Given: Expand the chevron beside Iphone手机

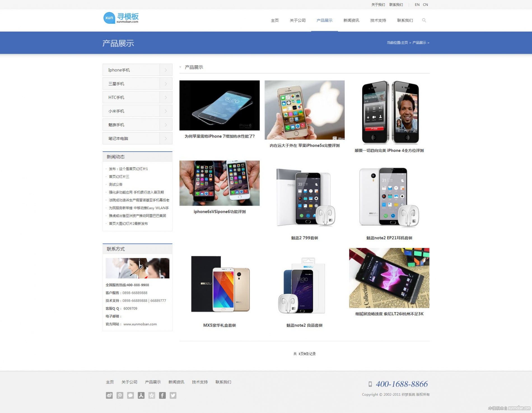Looking at the screenshot, I should (166, 70).
